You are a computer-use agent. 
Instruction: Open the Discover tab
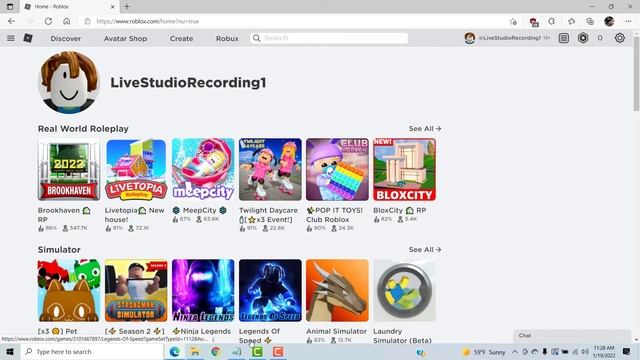(x=65, y=38)
